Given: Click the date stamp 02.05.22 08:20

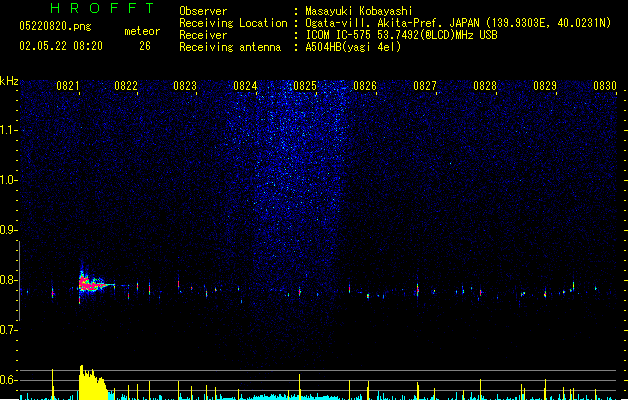Looking at the screenshot, I should click(x=61, y=46).
